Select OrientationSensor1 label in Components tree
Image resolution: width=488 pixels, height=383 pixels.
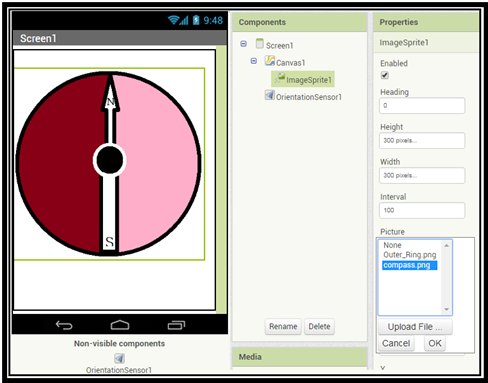click(x=309, y=97)
